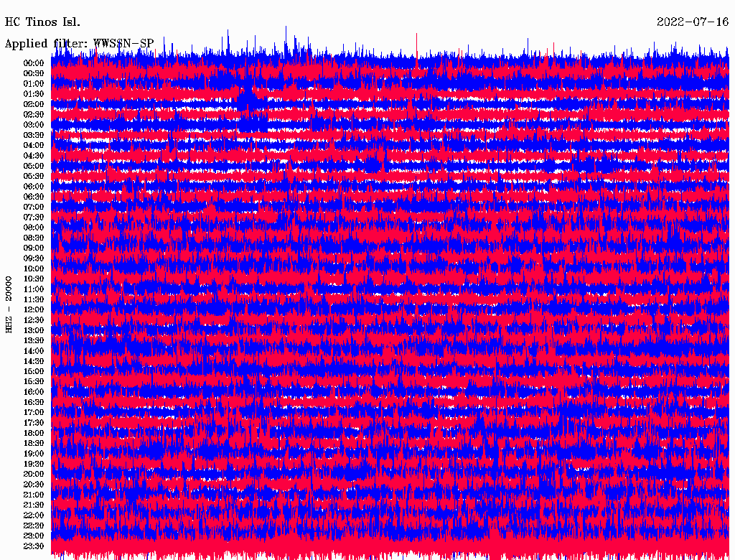735x560 pixels.
Task: Select the 13:30 time label
Action: (x=34, y=340)
